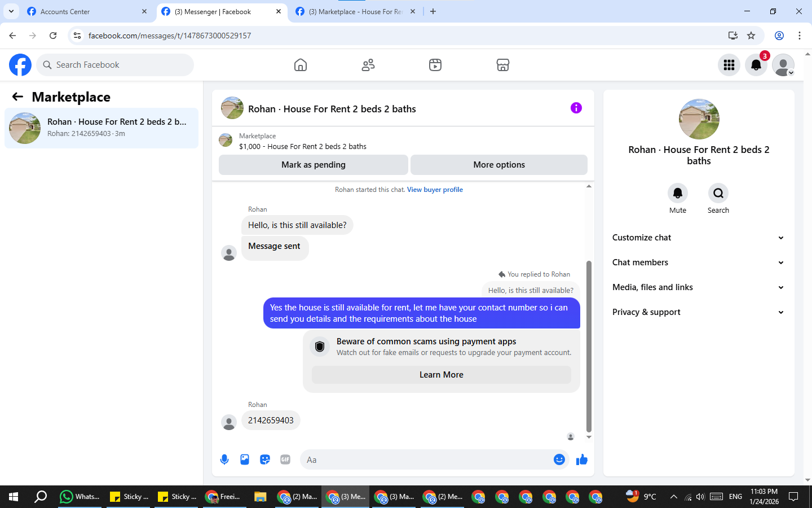Open Windows search on taskbar

pyautogui.click(x=41, y=497)
